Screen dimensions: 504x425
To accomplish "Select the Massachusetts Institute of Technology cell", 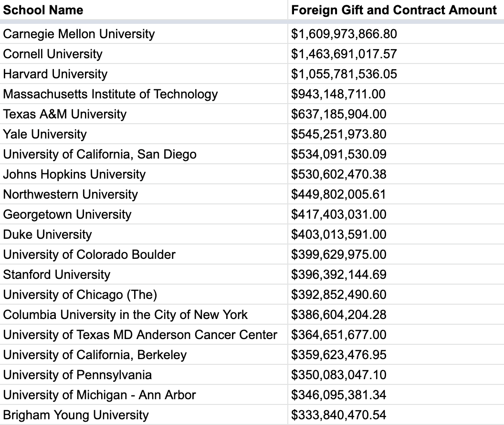I will [x=110, y=94].
